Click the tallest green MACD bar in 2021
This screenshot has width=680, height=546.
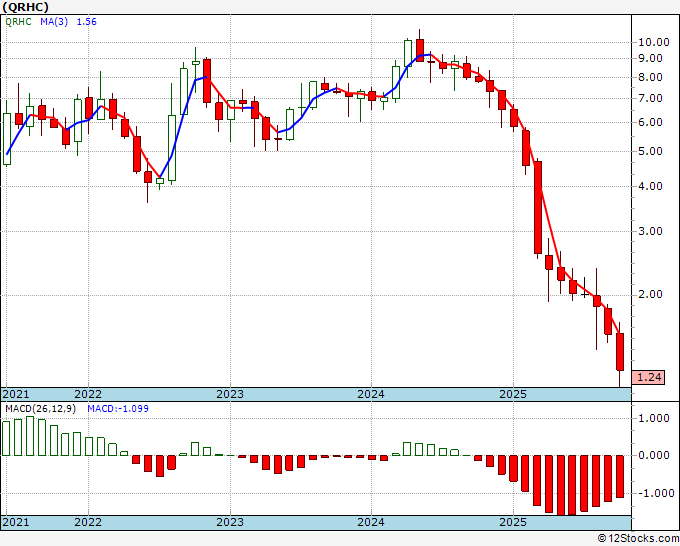(30, 436)
